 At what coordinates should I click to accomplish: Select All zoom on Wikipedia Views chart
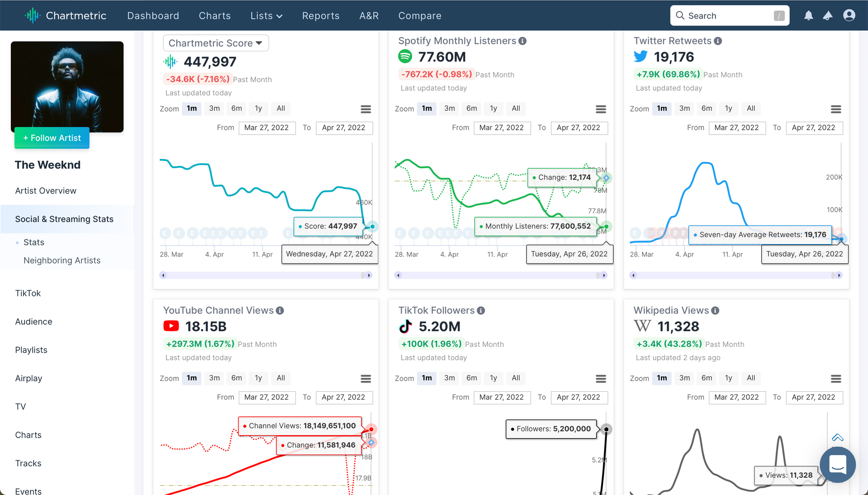[751, 378]
